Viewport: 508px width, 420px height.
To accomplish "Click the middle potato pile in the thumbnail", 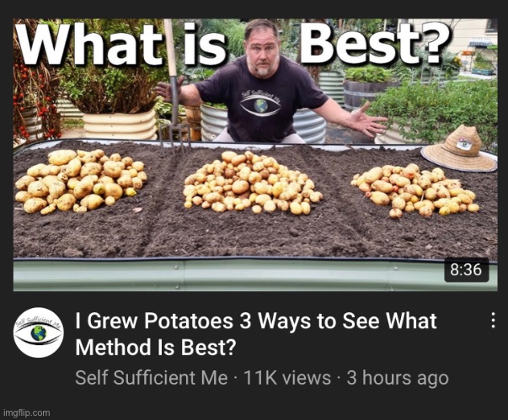I will tap(253, 182).
